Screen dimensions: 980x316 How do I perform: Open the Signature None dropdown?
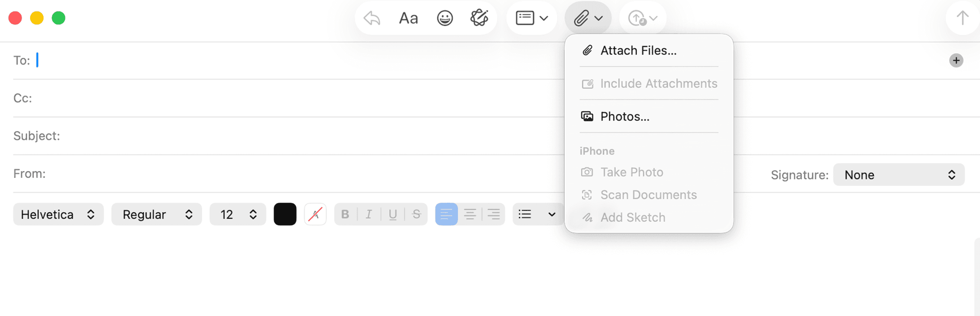pyautogui.click(x=899, y=174)
